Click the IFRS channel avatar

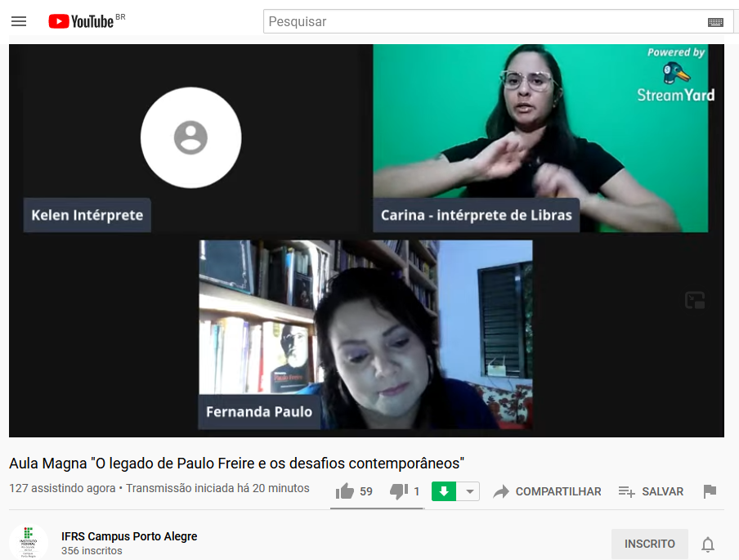pyautogui.click(x=29, y=542)
